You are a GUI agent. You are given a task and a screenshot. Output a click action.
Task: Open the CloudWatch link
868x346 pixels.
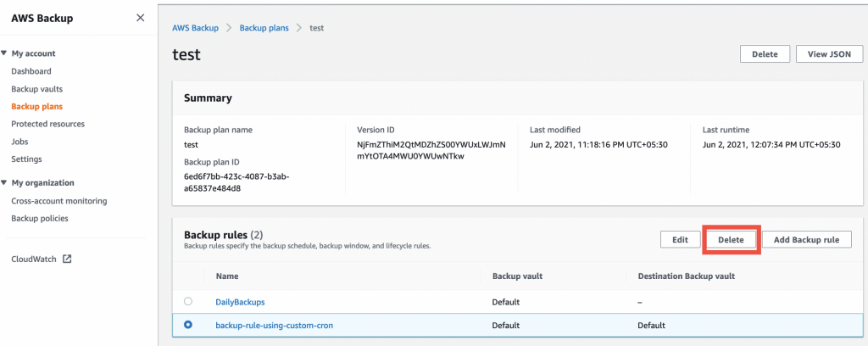[34, 259]
